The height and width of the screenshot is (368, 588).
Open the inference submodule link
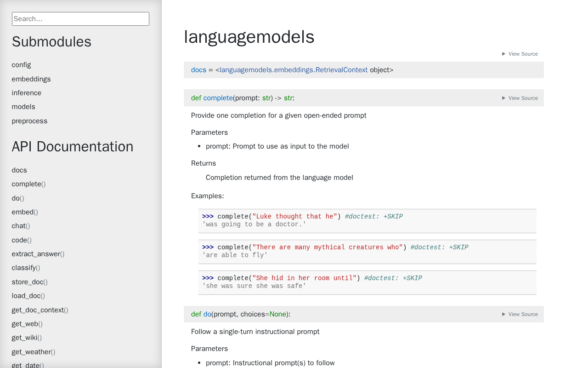click(27, 93)
